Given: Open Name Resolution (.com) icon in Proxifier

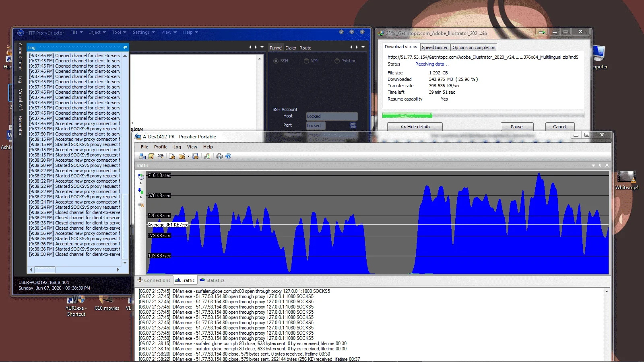Looking at the screenshot, I should (160, 156).
